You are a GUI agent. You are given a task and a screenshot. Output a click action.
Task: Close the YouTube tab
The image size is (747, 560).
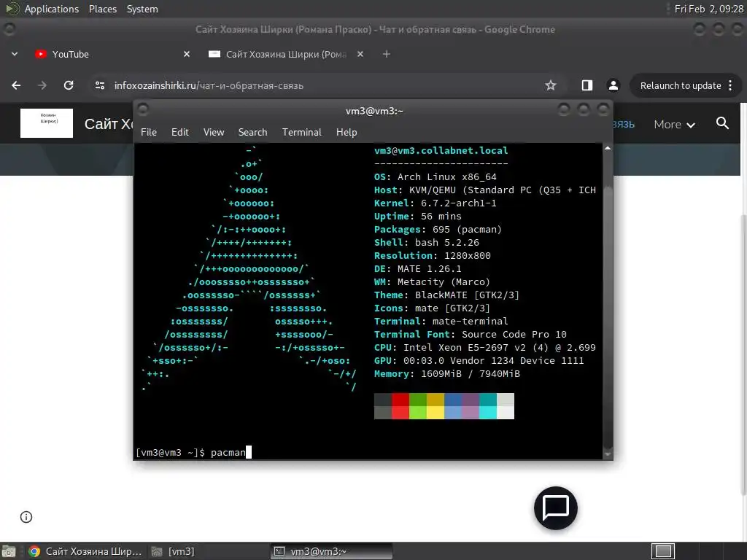(x=187, y=54)
